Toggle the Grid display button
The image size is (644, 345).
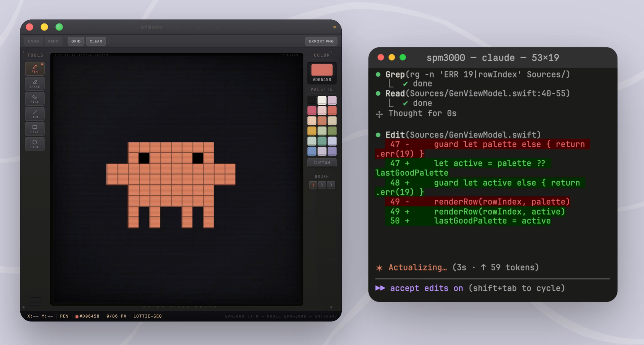point(76,41)
